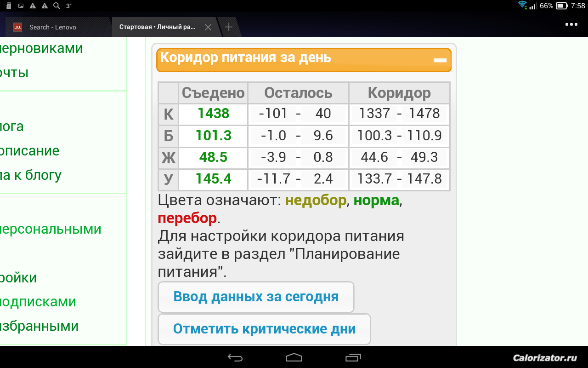Select the Осталось column header
This screenshot has height=368, width=588.
pyautogui.click(x=298, y=93)
